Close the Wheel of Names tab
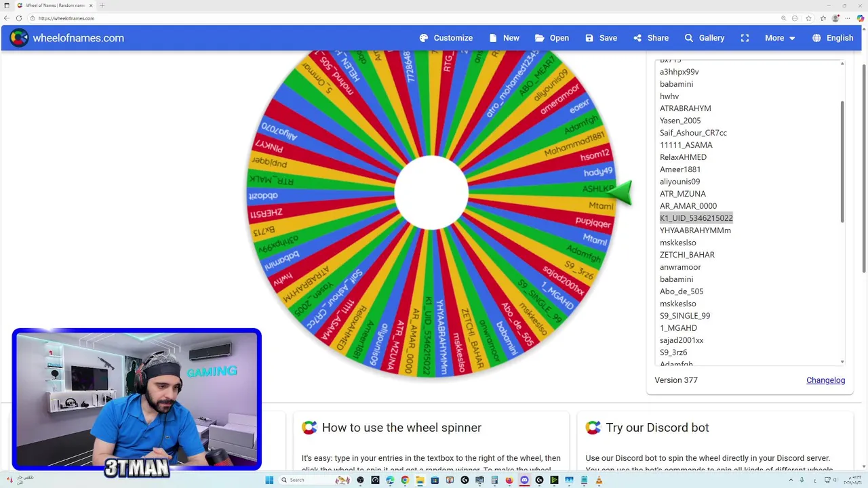 tap(91, 5)
